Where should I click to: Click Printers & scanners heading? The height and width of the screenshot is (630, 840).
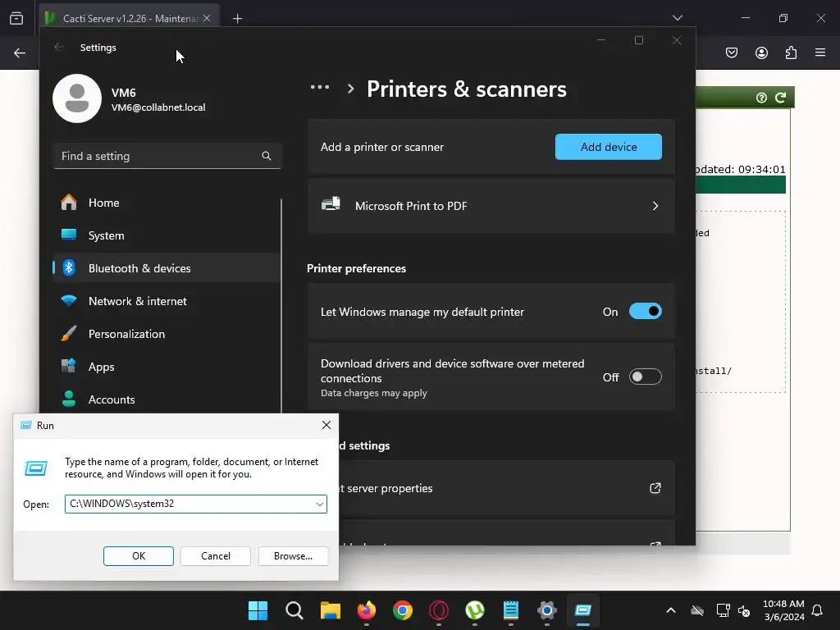pyautogui.click(x=466, y=89)
